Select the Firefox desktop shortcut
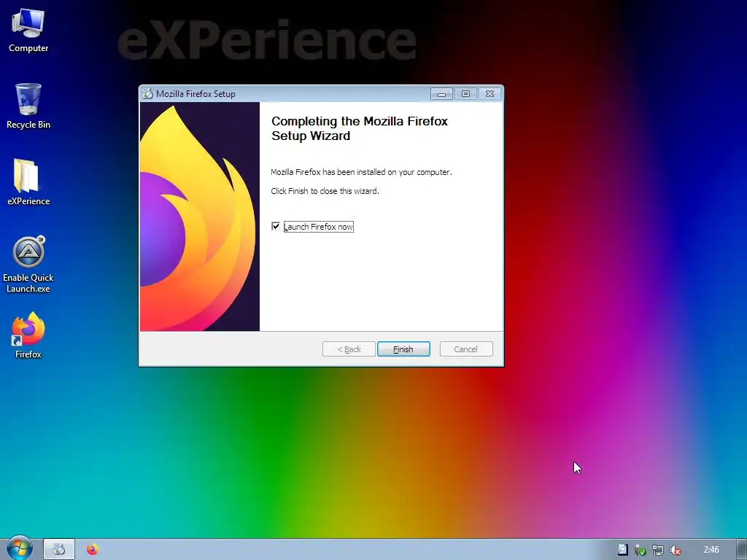 coord(28,335)
